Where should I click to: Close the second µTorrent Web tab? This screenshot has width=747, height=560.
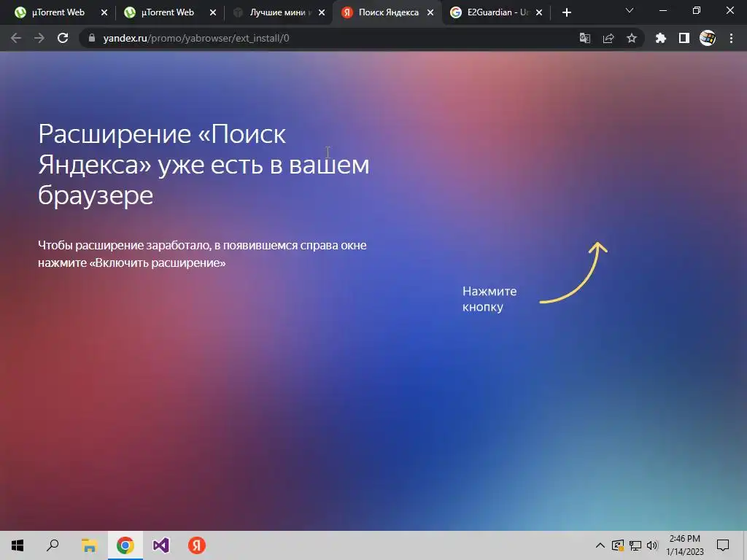(213, 13)
